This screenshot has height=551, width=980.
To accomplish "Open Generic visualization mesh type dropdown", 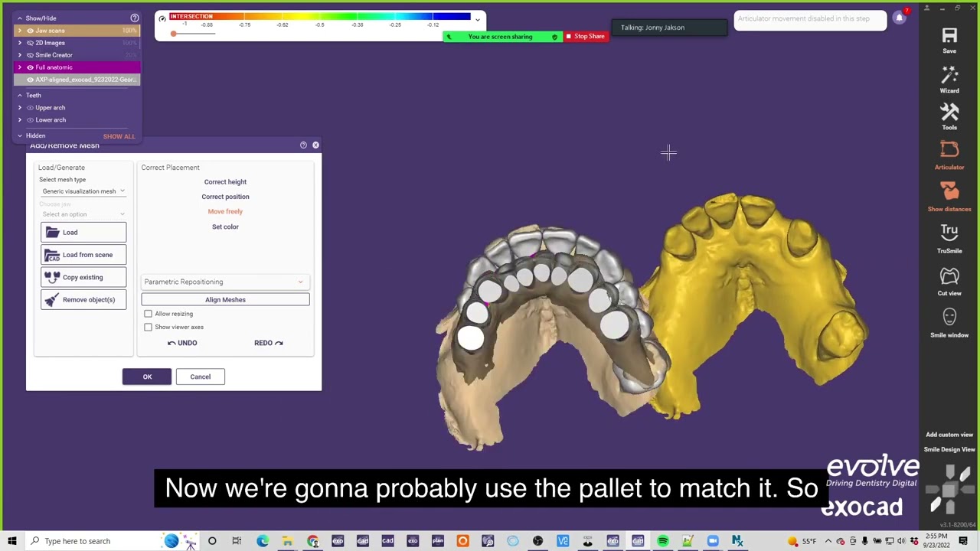I will point(83,191).
